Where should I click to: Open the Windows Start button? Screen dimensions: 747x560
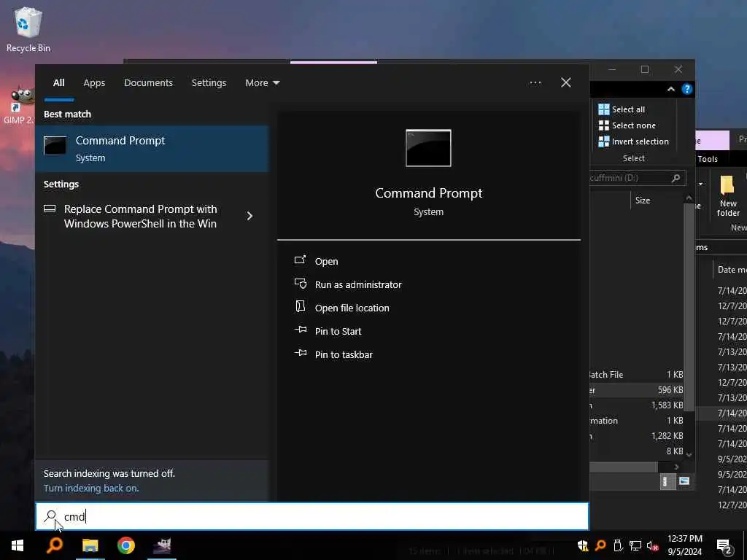pyautogui.click(x=18, y=545)
